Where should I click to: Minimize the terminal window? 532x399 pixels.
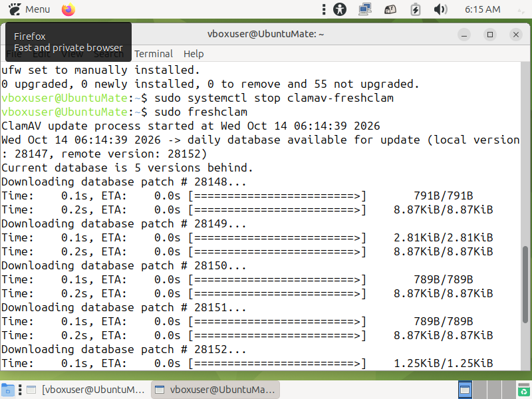click(x=464, y=35)
